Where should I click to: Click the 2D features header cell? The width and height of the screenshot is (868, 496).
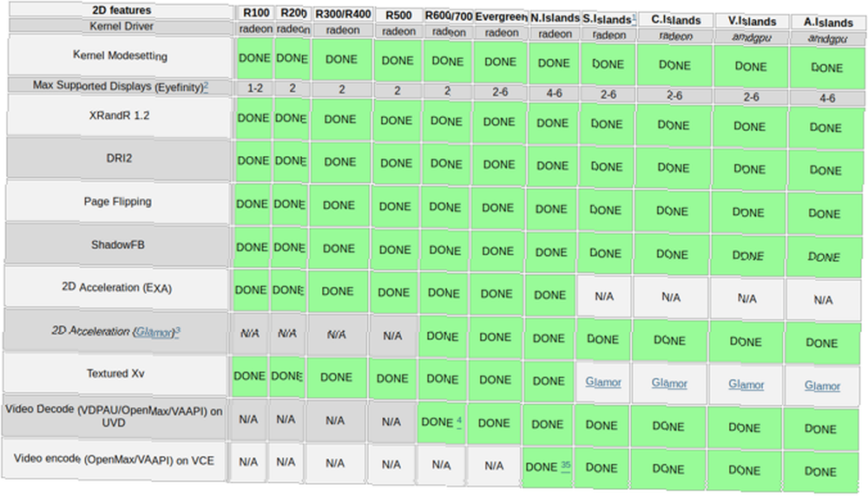(x=122, y=10)
